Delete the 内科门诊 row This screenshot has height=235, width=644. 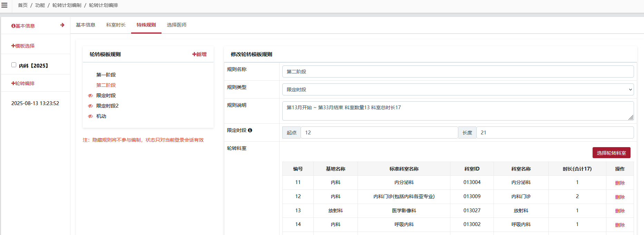tap(620, 197)
